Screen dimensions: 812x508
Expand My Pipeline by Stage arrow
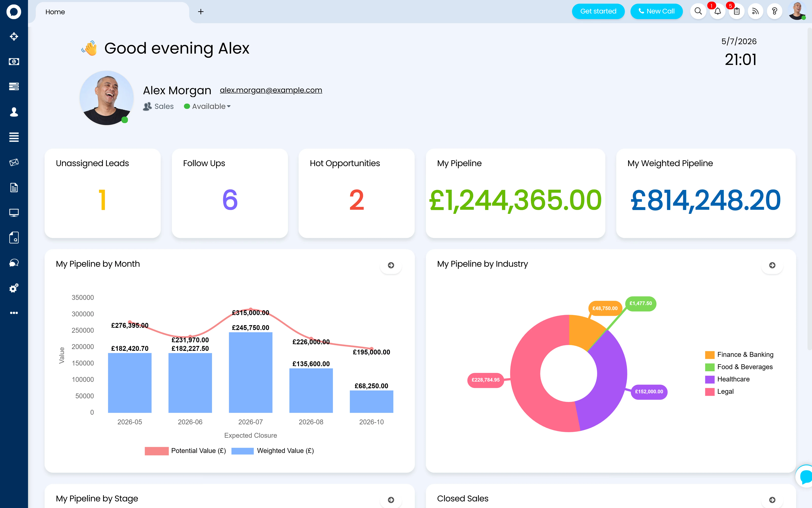coord(391,500)
